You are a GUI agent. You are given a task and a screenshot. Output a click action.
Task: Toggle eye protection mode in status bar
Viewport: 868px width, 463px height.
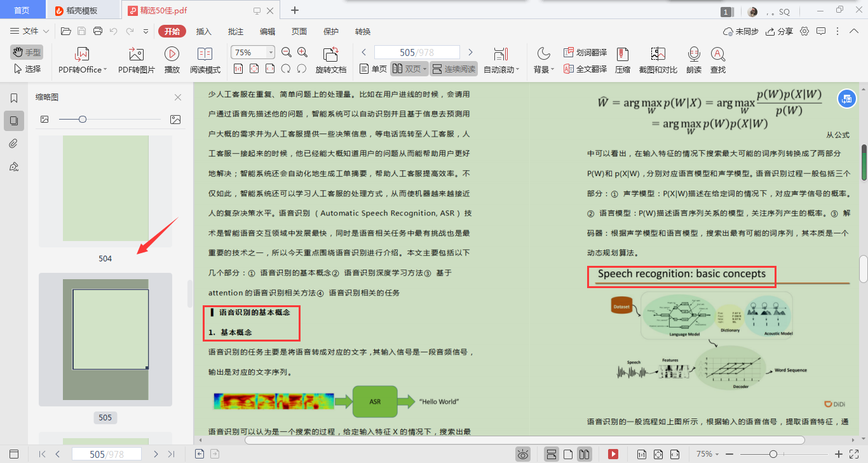click(x=523, y=454)
